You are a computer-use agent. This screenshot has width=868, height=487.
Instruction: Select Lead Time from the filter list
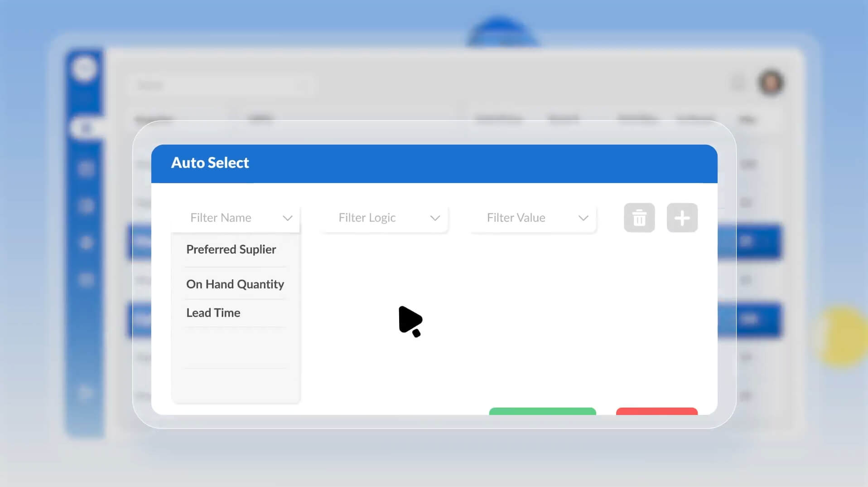[x=213, y=312]
